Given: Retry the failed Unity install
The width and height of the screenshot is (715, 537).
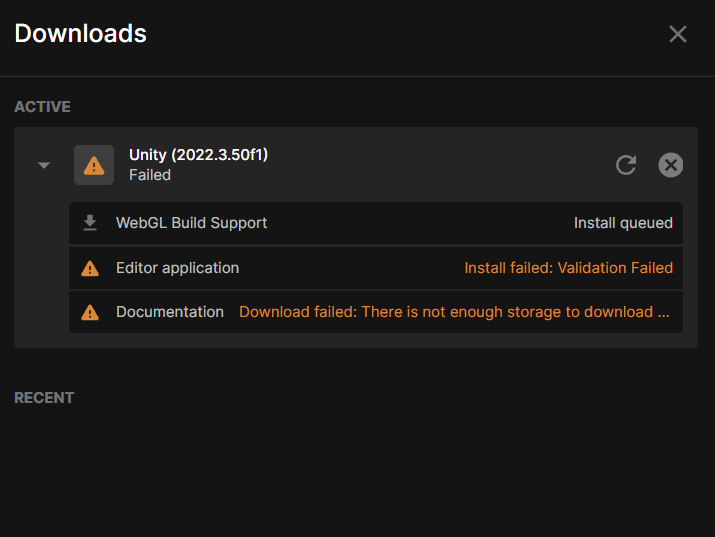Looking at the screenshot, I should (x=626, y=165).
